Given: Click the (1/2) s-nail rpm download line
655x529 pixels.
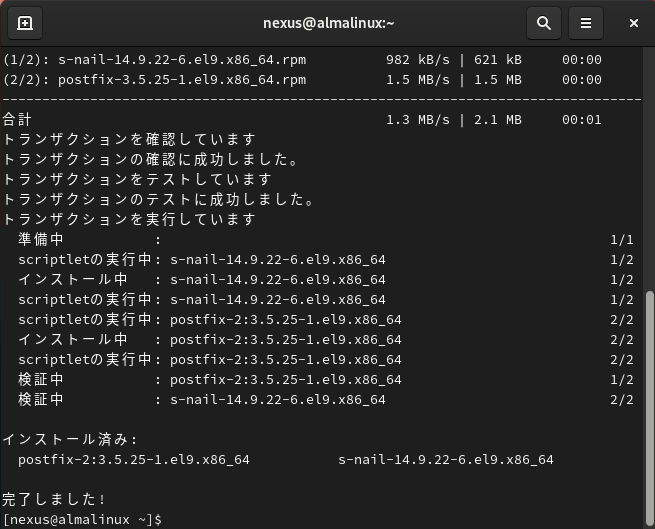Looking at the screenshot, I should pyautogui.click(x=154, y=60).
